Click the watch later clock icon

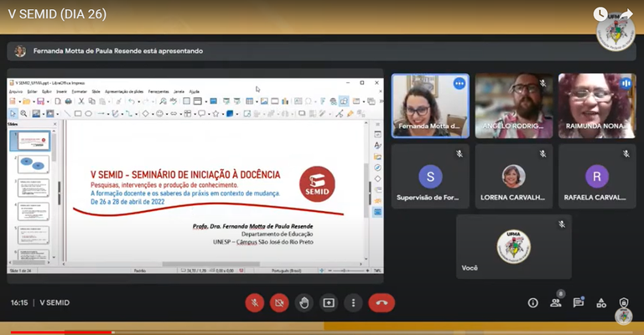pyautogui.click(x=600, y=14)
